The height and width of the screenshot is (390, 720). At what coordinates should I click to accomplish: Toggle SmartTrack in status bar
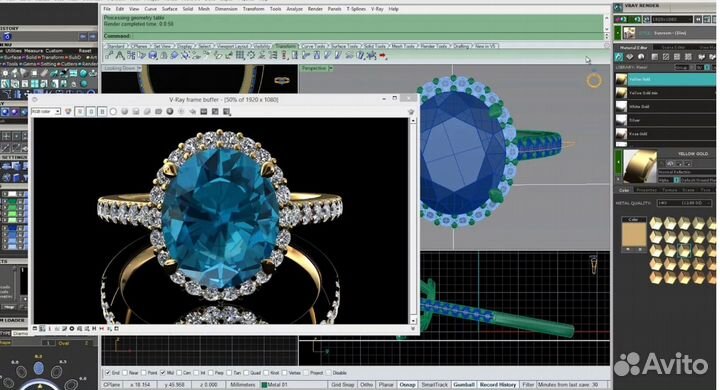tap(434, 384)
